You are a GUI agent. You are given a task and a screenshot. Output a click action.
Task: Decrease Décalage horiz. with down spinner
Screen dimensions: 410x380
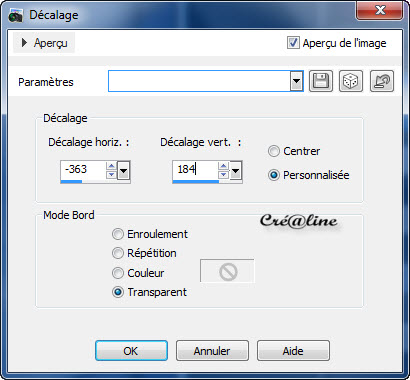click(x=111, y=175)
